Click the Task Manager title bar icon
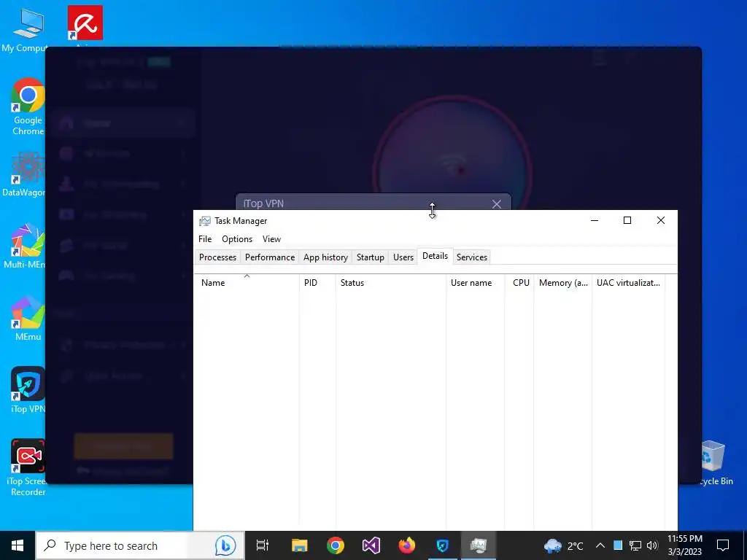Screen dimensions: 747x560 coord(205,221)
